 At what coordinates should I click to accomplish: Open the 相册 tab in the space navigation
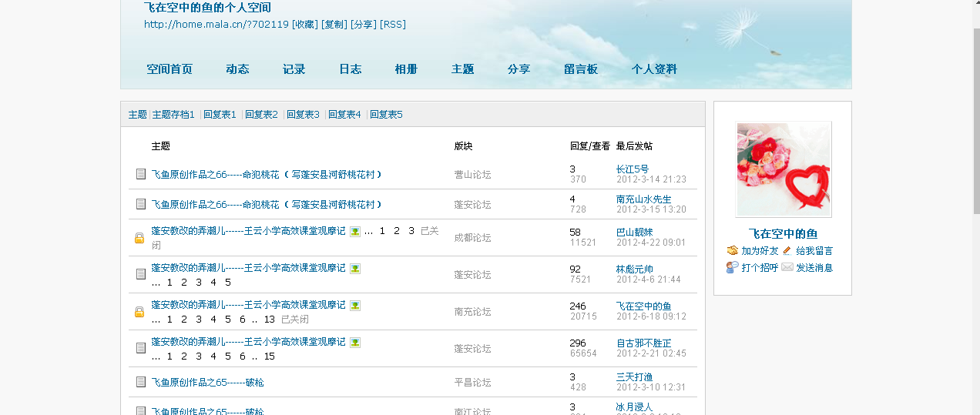[x=406, y=69]
